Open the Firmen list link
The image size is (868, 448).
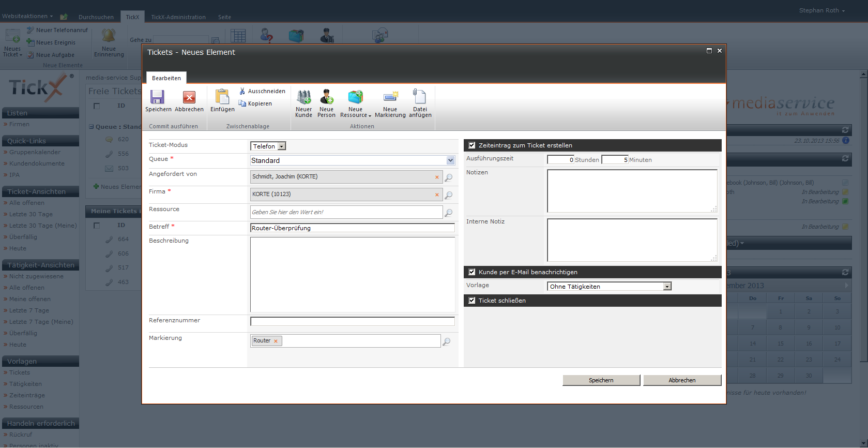pyautogui.click(x=19, y=124)
